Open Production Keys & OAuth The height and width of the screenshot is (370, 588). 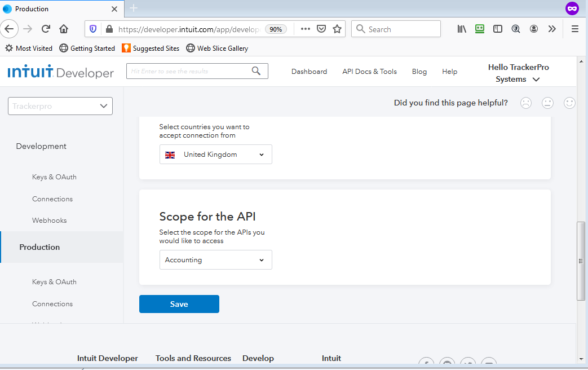pyautogui.click(x=54, y=282)
